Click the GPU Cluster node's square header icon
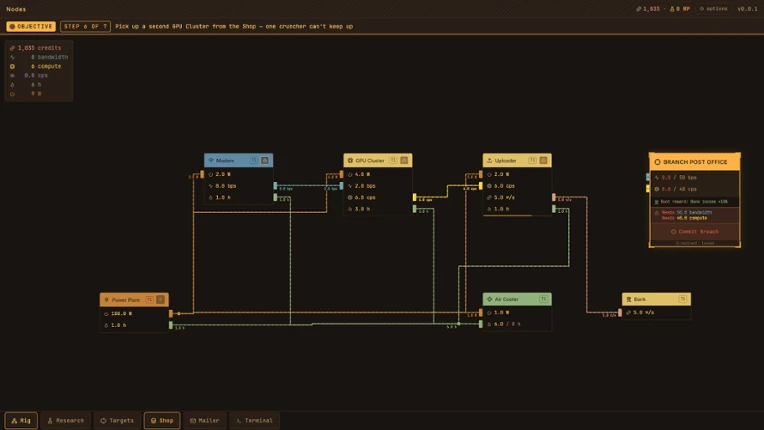Viewport: 764px width, 430px height. (404, 160)
